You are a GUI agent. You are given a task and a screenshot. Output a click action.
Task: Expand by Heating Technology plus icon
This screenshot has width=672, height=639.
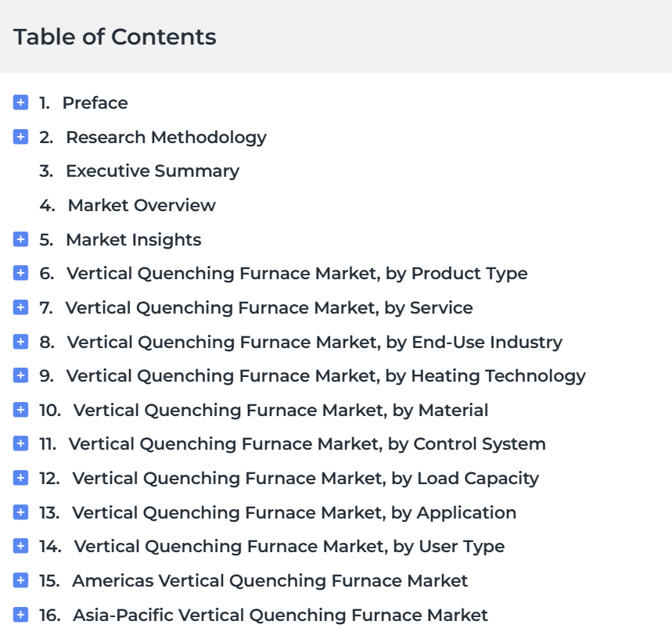[x=20, y=375]
